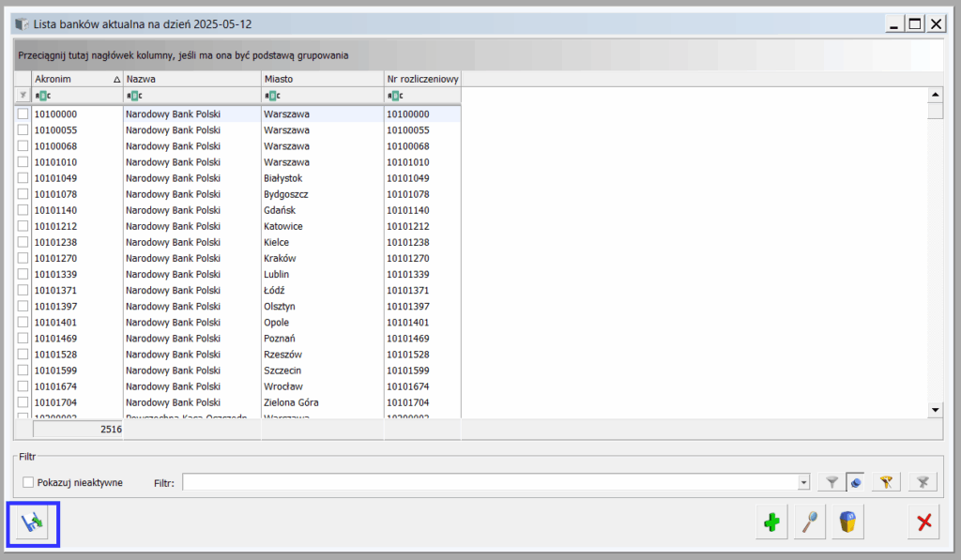
Task: Click the Nr rozliczeniowy column header
Action: coord(422,79)
